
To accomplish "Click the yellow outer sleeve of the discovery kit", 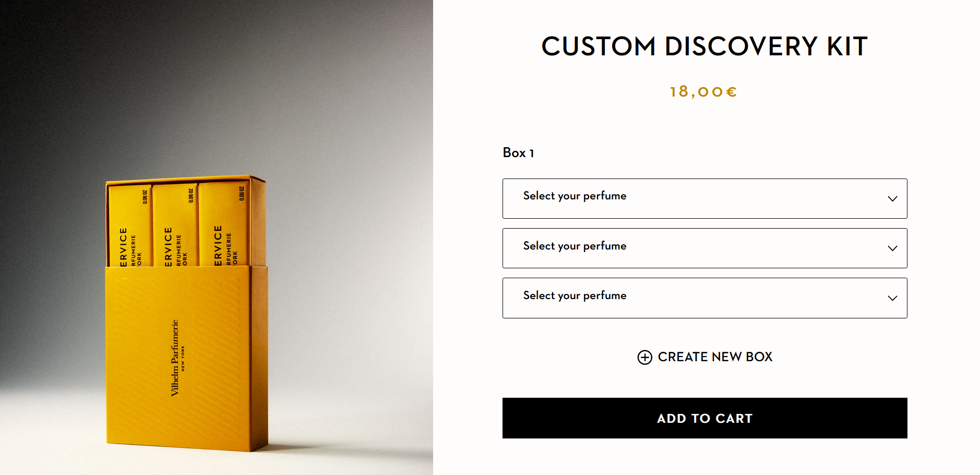I will click(x=219, y=407).
